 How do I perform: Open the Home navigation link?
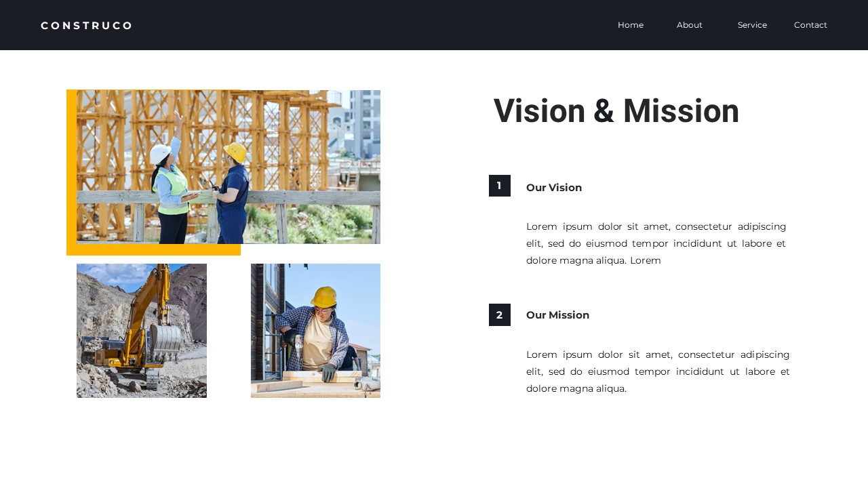click(x=630, y=24)
